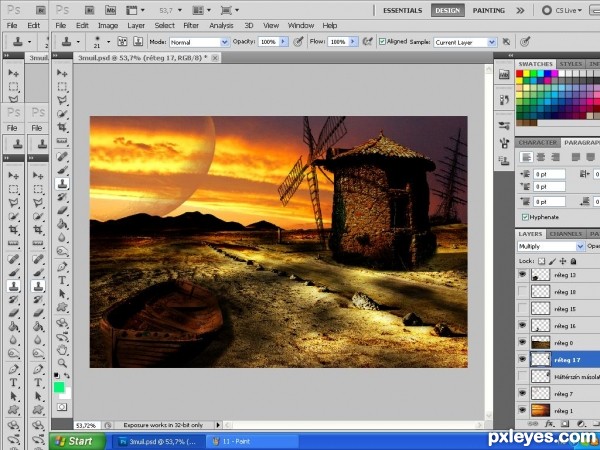Select the Blur tool beside the canvas

(x=62, y=237)
